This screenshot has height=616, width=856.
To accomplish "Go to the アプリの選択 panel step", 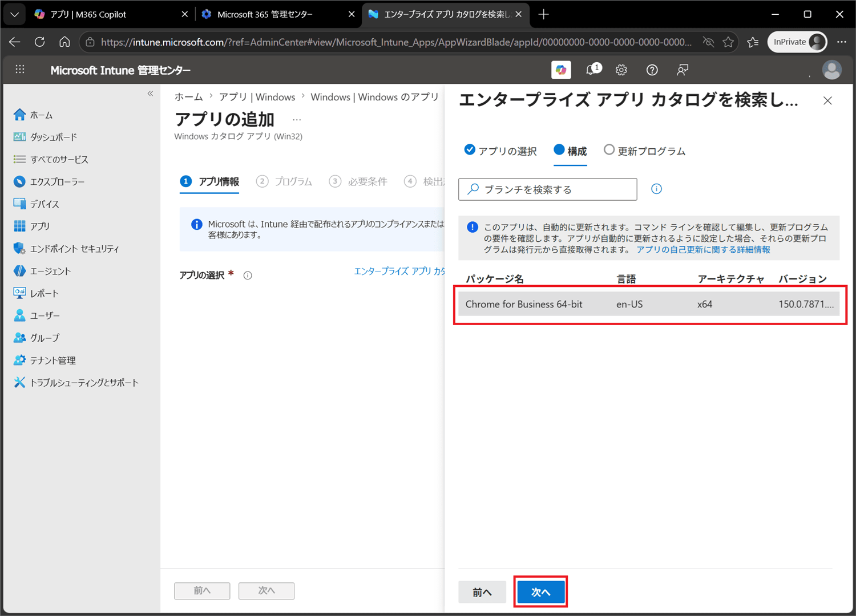I will [500, 151].
